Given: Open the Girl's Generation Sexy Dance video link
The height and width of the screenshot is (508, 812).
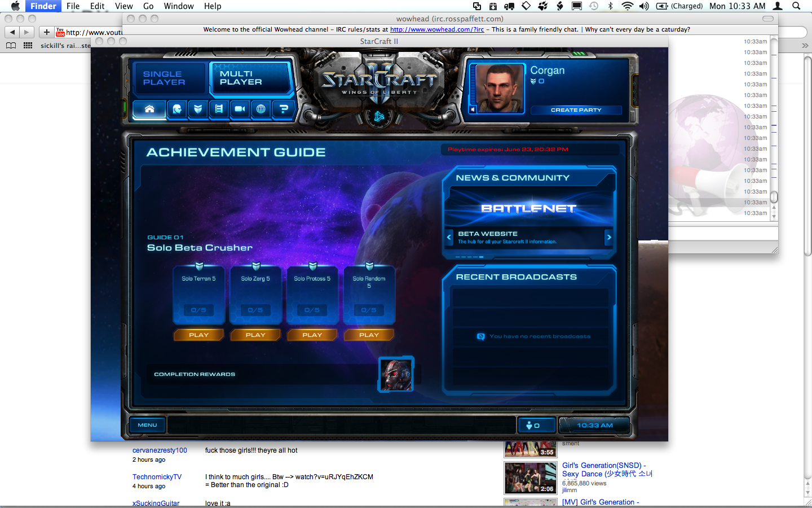Looking at the screenshot, I should [x=607, y=470].
